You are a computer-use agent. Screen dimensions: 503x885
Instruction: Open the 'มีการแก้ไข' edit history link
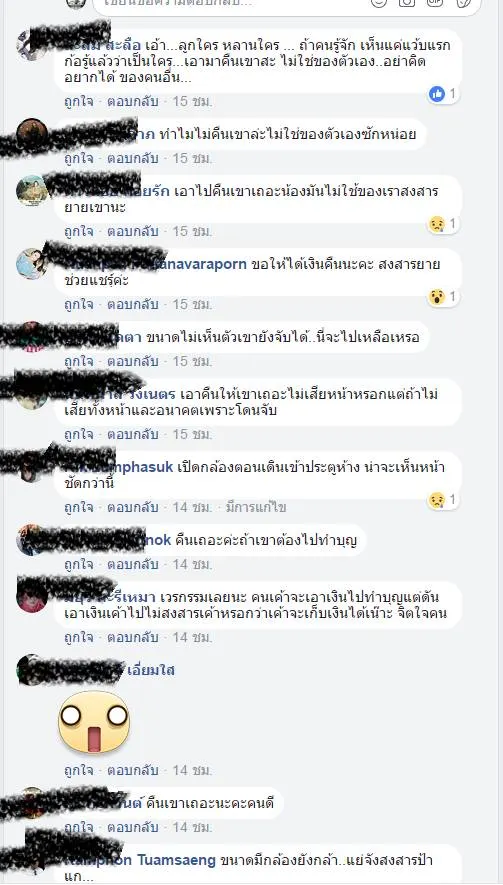tap(256, 507)
